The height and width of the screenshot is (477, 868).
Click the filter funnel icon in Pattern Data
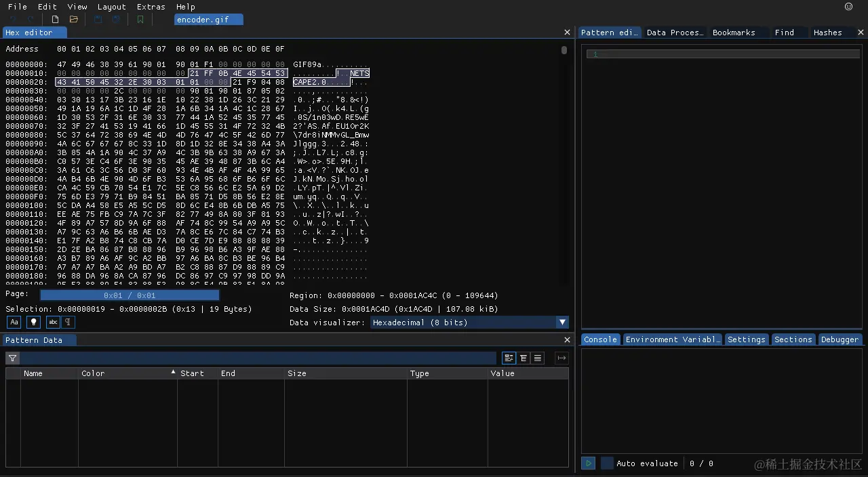[12, 358]
